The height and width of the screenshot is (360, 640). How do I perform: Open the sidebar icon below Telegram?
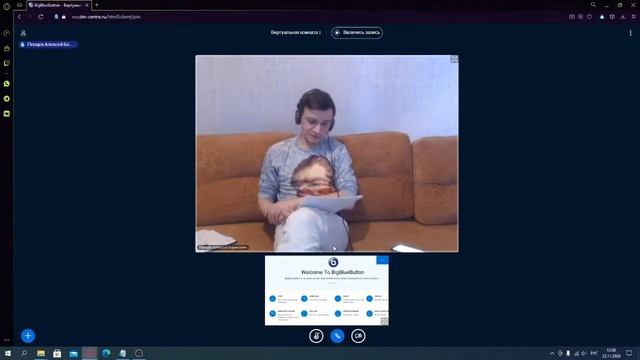point(7,114)
